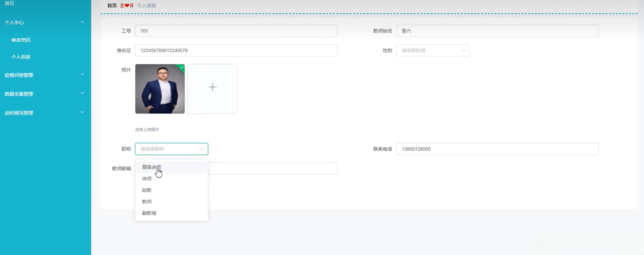The height and width of the screenshot is (255, 644).
Task: Click 个人信息 breadcrumb text
Action: 147,6
